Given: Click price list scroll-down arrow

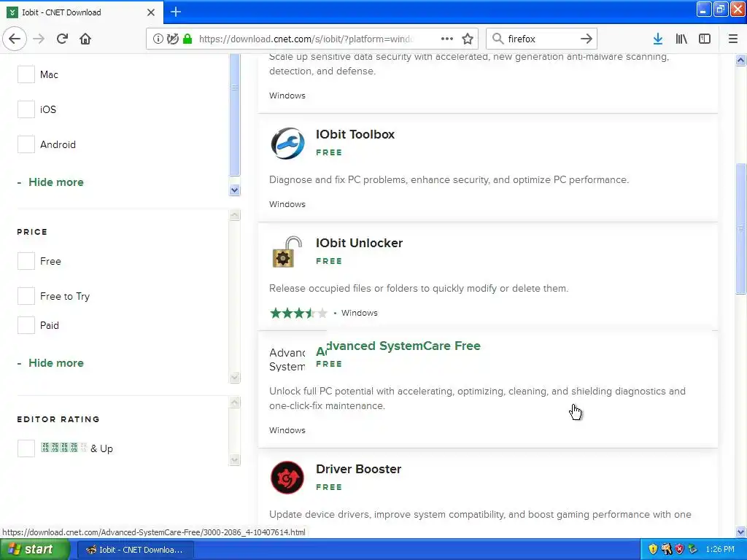Looking at the screenshot, I should point(234,378).
